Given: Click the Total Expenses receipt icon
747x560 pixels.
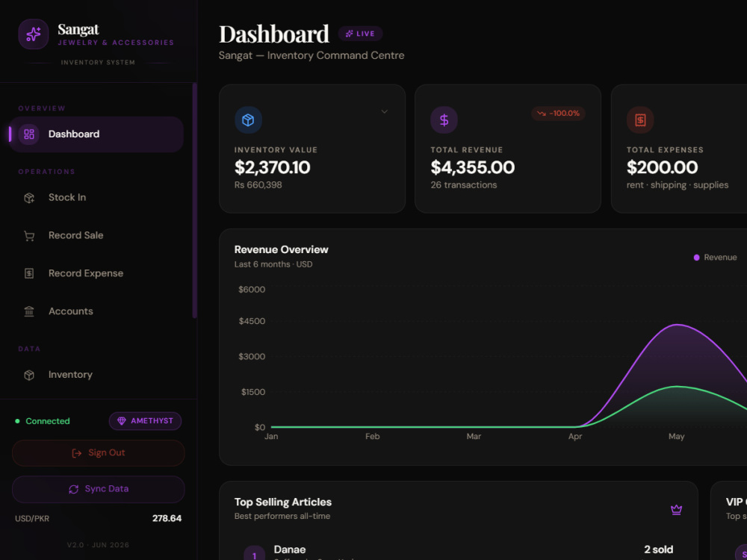Looking at the screenshot, I should point(640,120).
